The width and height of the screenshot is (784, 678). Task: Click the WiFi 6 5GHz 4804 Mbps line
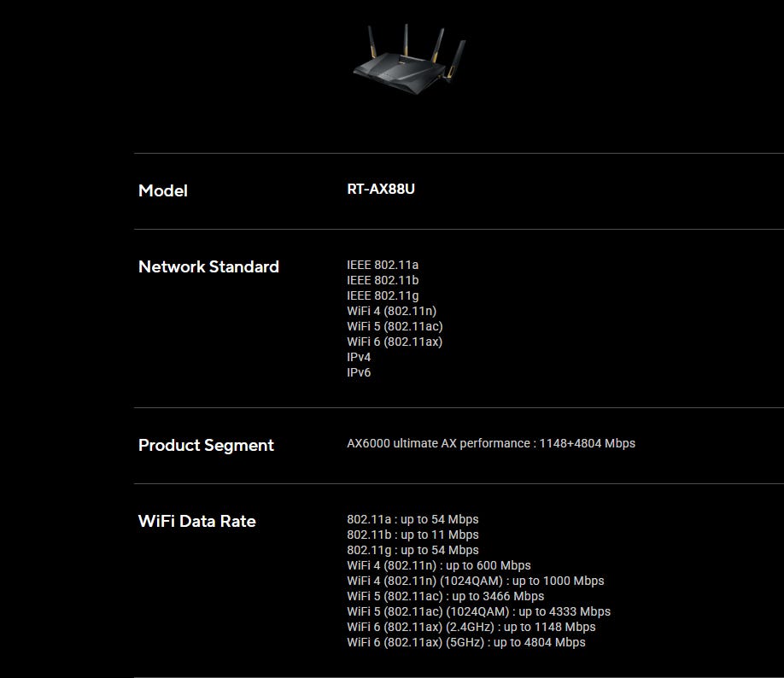pyautogui.click(x=466, y=642)
